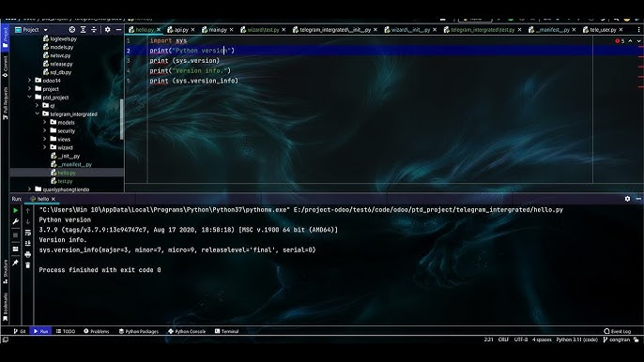644x362 pixels.
Task: Hide the Project tool window
Action: point(118,30)
